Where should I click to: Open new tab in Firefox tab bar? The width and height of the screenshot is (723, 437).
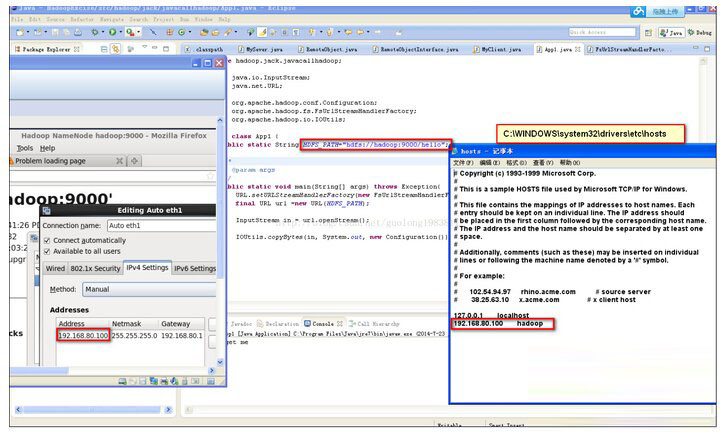point(134,161)
